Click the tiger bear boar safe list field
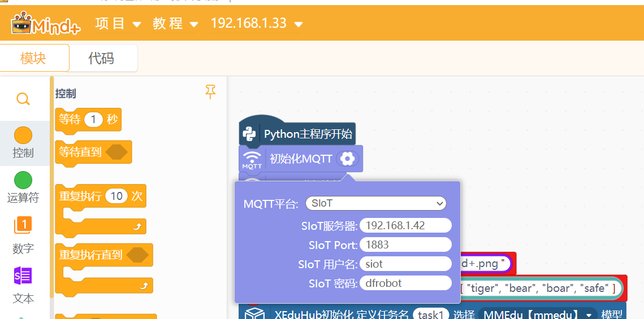644x319 pixels. 541,289
